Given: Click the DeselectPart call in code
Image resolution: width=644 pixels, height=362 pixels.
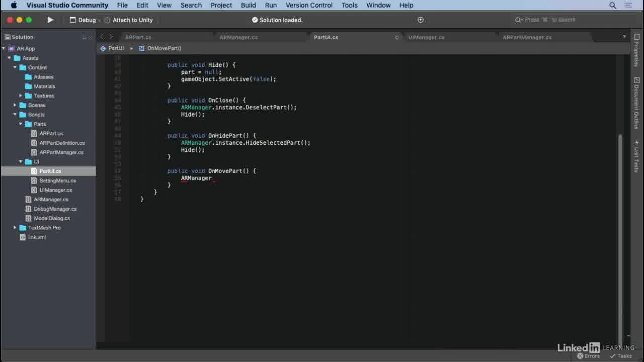Looking at the screenshot, I should [266, 108].
